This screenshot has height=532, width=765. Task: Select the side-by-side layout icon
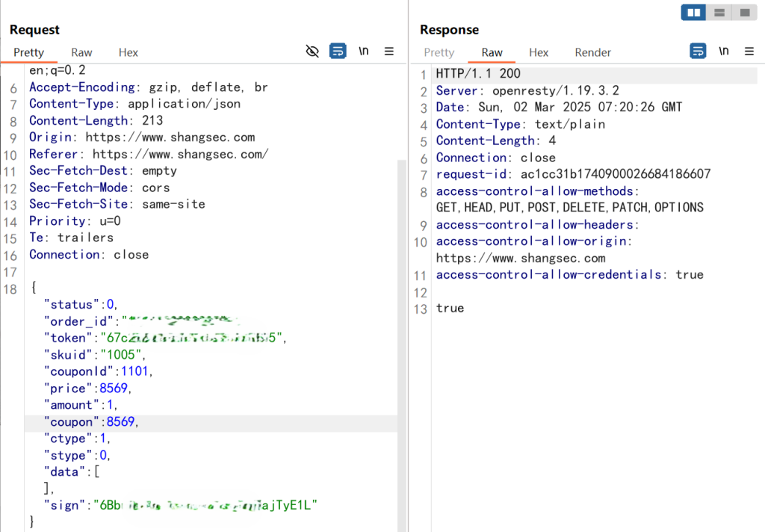click(x=694, y=13)
